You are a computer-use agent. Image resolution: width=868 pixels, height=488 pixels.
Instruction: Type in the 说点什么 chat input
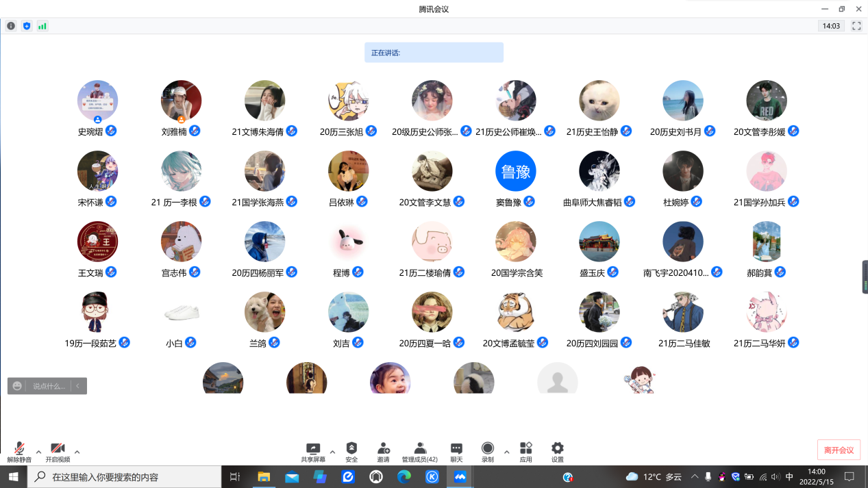(x=48, y=386)
